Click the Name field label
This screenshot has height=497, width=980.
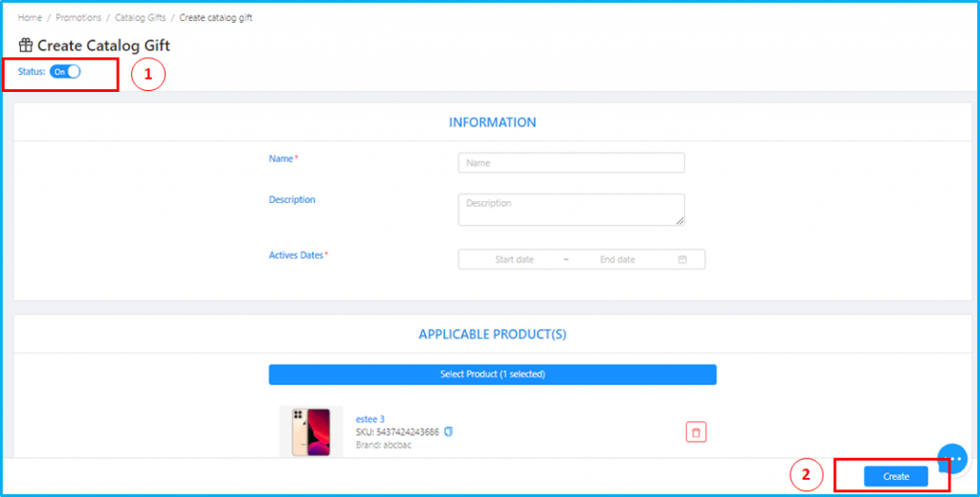coord(283,159)
